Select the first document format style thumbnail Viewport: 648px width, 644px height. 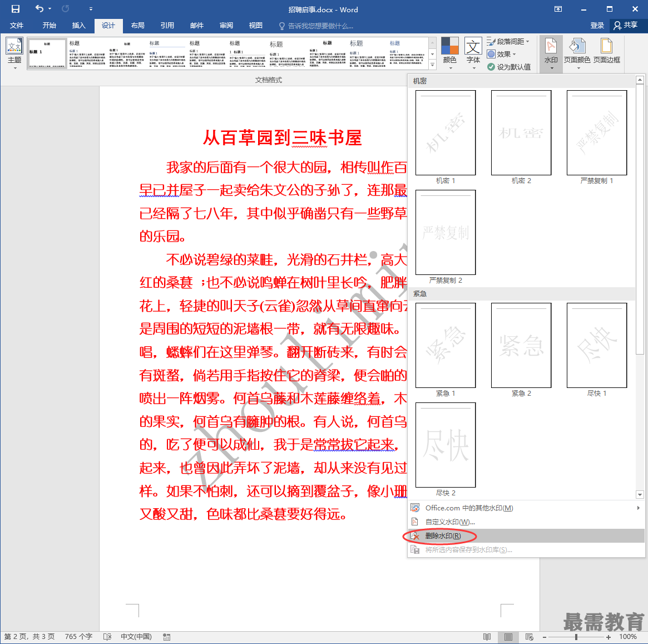pos(47,53)
